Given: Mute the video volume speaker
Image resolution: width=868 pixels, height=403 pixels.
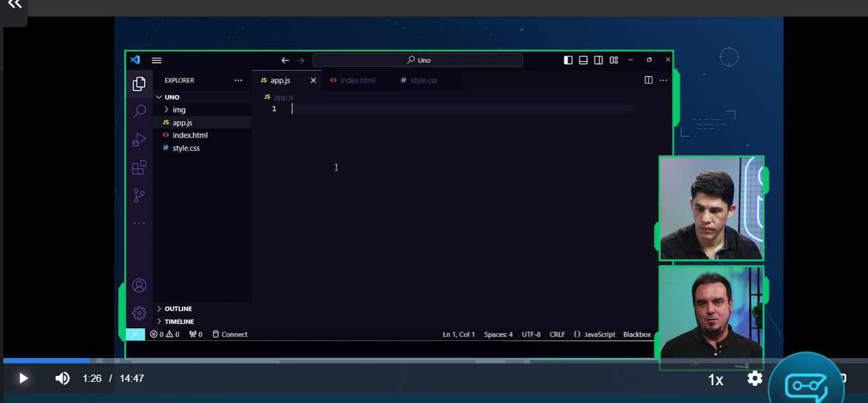Looking at the screenshot, I should point(62,379).
